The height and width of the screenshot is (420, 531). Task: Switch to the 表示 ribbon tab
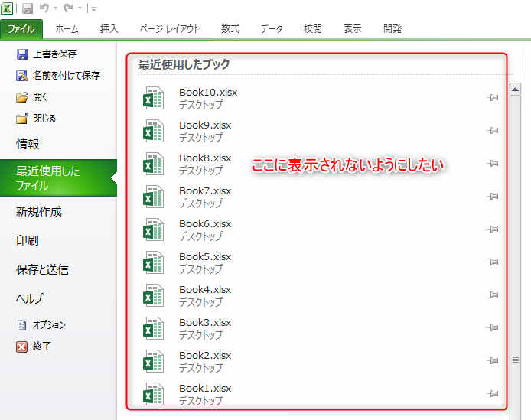[353, 29]
